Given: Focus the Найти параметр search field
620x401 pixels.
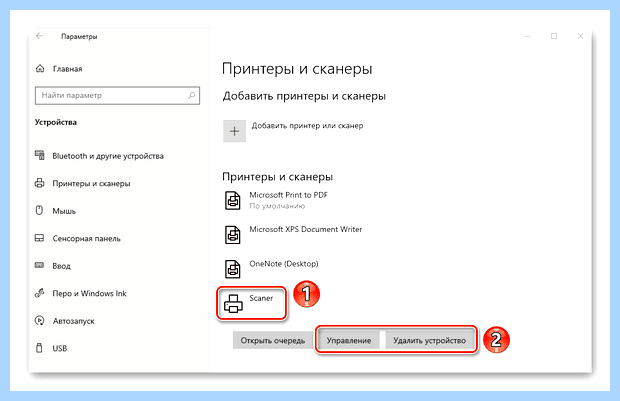Looking at the screenshot, I should [x=117, y=95].
